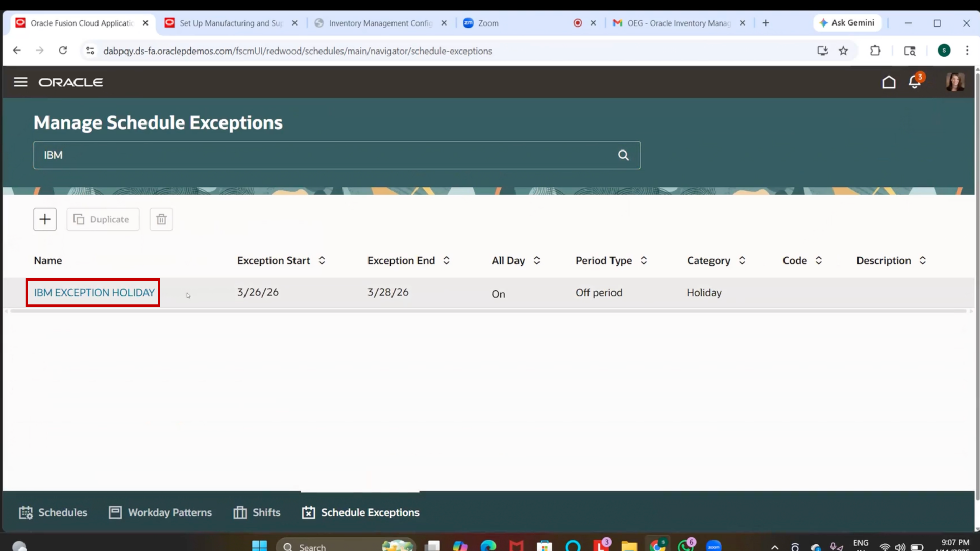Viewport: 980px width, 551px height.
Task: Click the page vertical scrollbar
Action: click(977, 286)
